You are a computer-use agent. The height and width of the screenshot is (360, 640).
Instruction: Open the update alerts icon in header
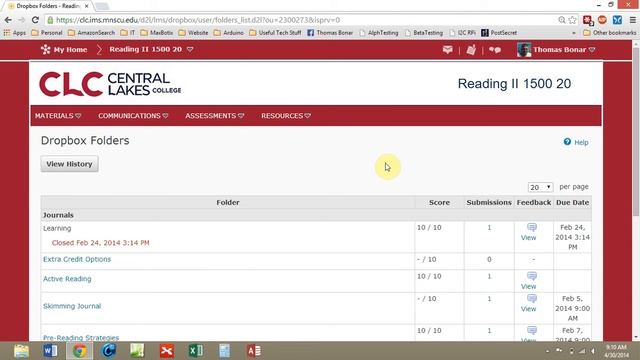(x=471, y=49)
